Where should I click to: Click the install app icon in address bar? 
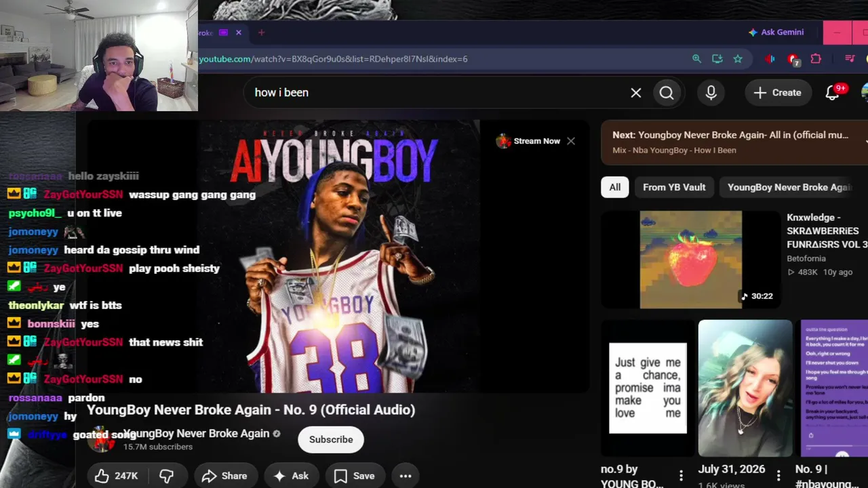click(717, 59)
